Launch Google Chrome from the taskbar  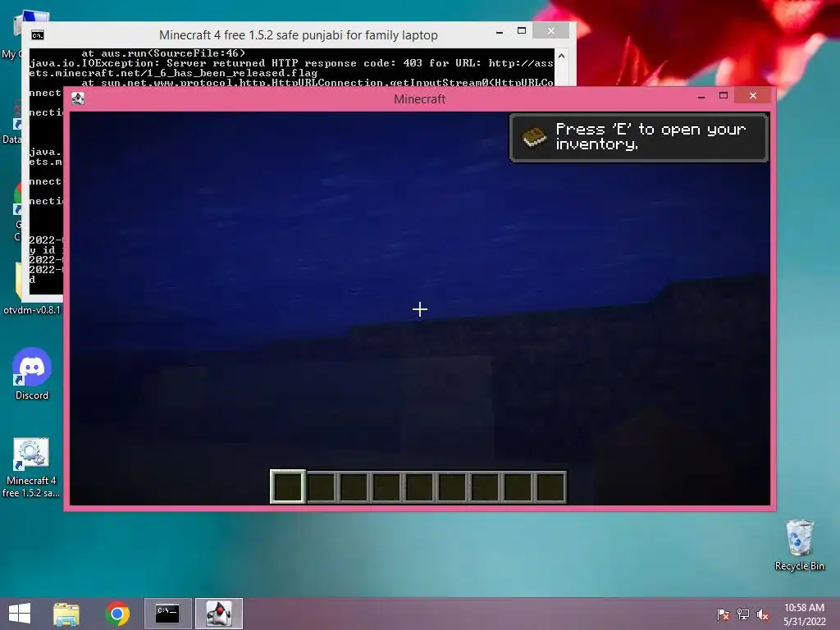[x=117, y=614]
